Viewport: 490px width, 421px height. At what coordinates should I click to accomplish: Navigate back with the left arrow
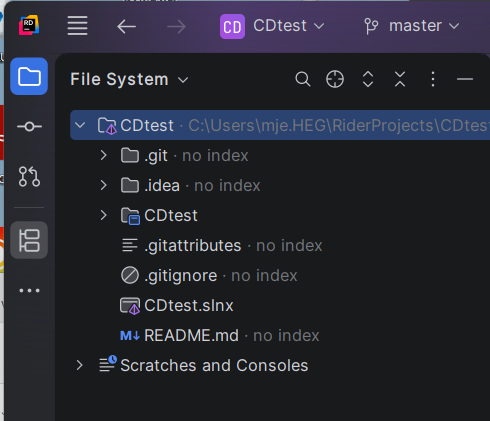click(x=126, y=26)
